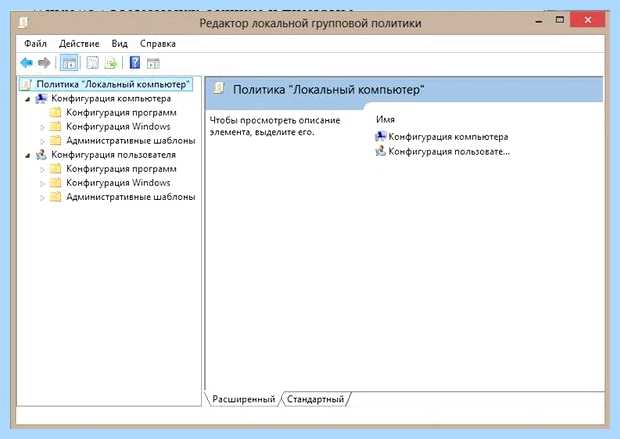
Task: Click the Back arrow in the toolbar
Action: tap(26, 63)
